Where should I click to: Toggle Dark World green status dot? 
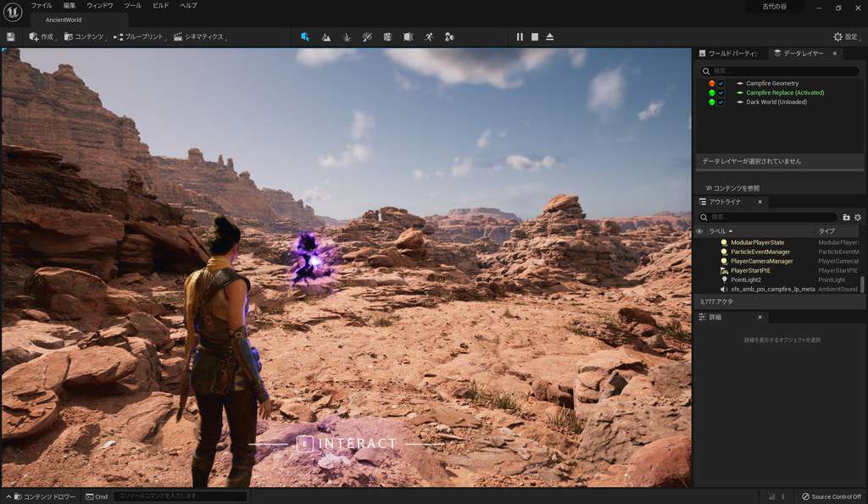[712, 102]
